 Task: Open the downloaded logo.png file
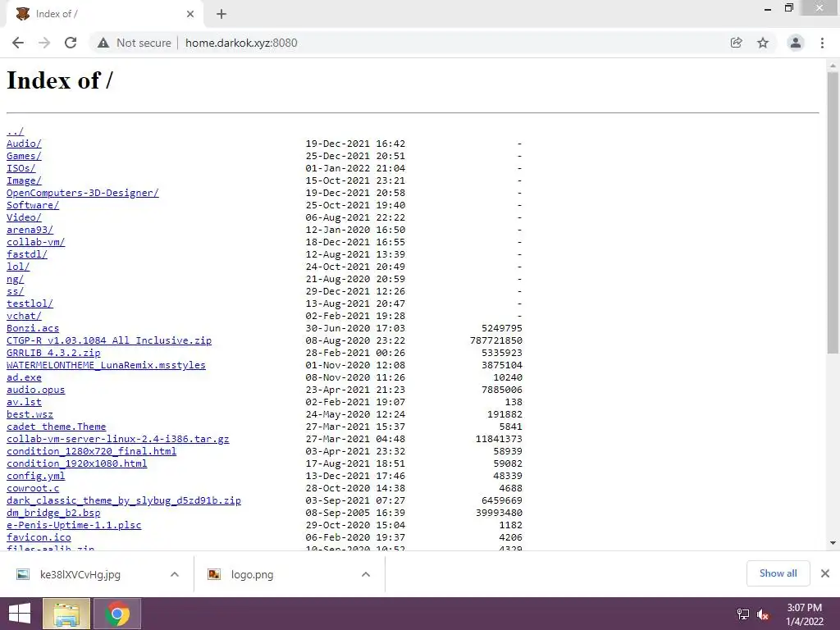tap(253, 574)
